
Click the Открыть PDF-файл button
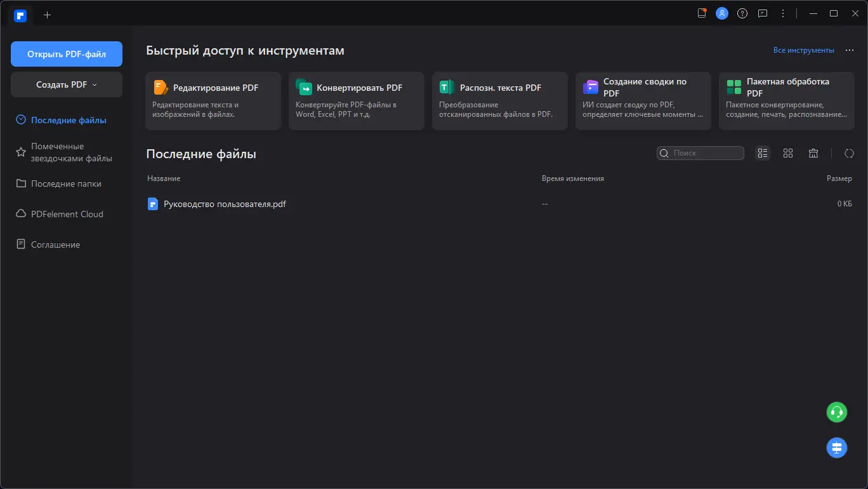point(66,53)
